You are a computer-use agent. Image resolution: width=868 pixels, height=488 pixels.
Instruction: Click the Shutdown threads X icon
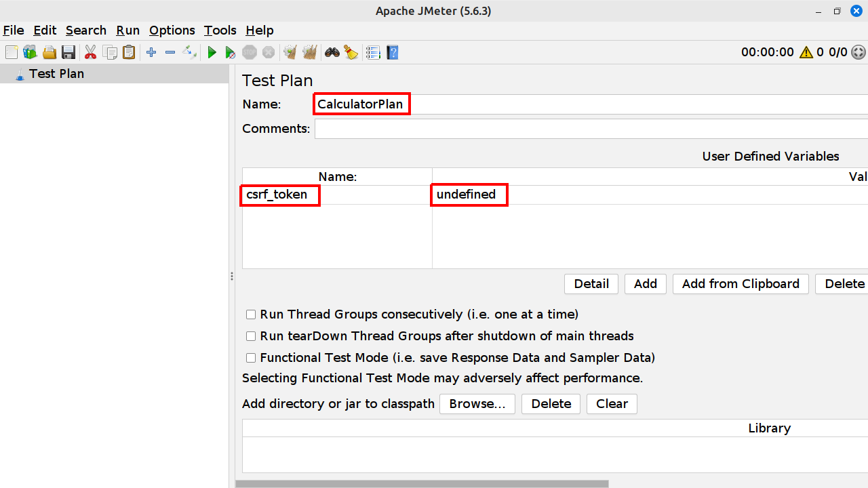[269, 52]
